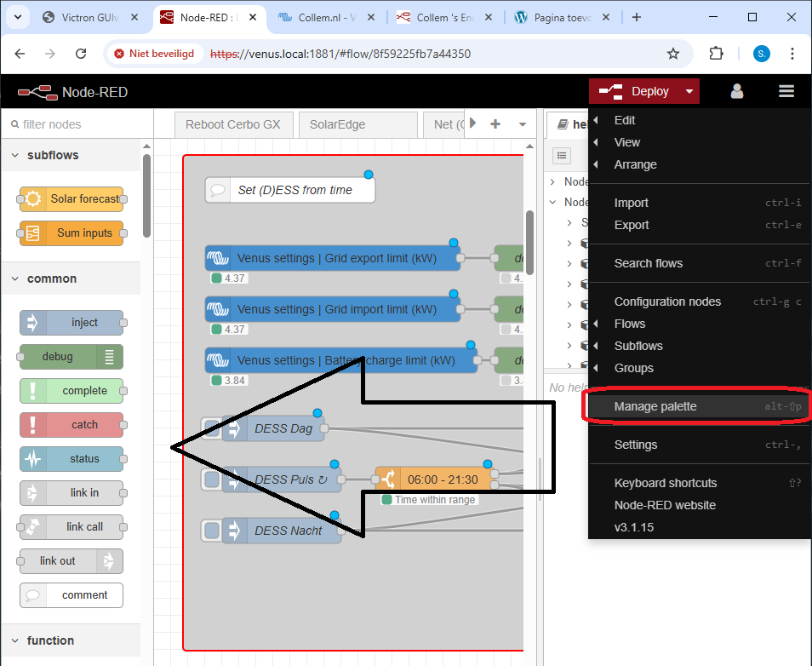Click the link call palette node

tap(71, 527)
